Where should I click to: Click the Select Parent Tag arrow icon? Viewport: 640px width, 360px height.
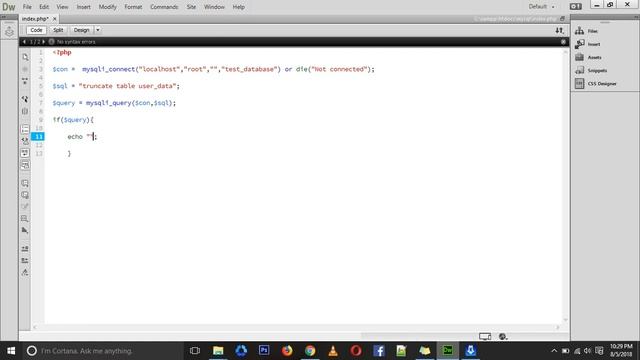coord(25,99)
